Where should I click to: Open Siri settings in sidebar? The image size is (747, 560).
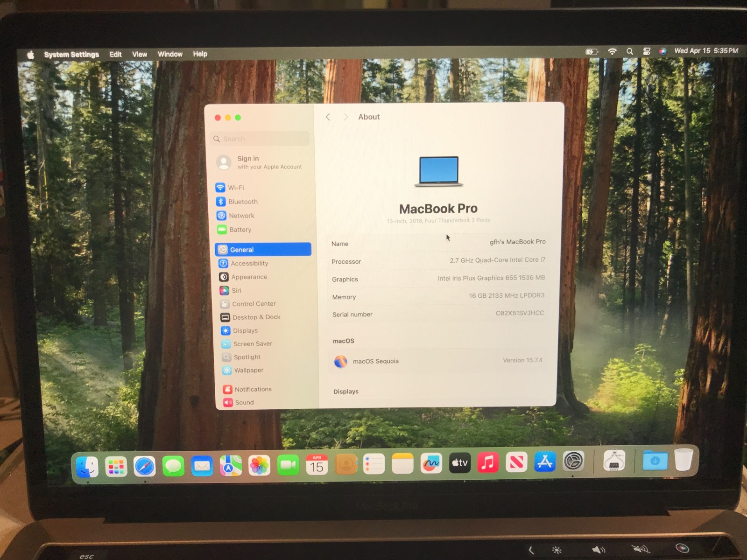tap(231, 290)
